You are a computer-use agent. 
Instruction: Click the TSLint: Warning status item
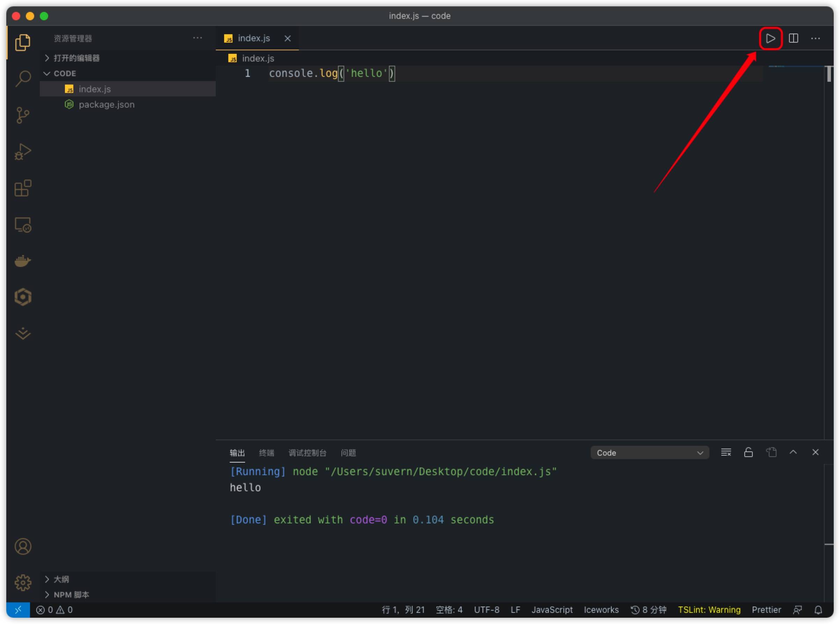709,610
